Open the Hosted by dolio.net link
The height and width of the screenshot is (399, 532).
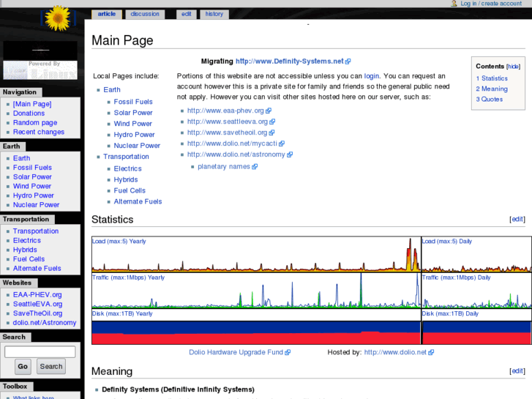click(399, 352)
